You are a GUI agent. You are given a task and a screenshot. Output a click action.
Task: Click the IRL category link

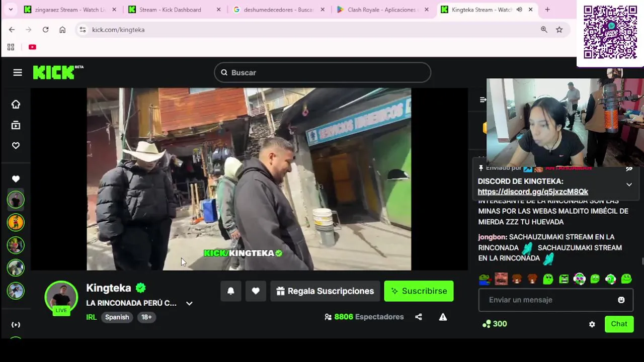coord(91,317)
